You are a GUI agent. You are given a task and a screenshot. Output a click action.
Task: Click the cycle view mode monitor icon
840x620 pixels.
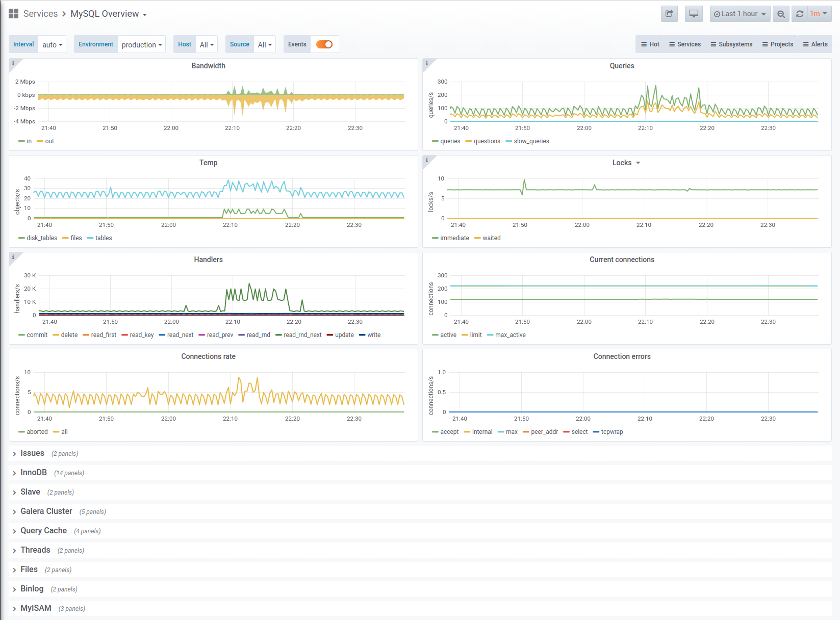694,14
